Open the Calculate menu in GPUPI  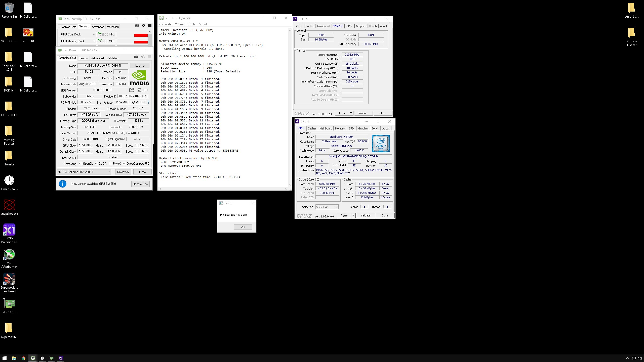point(165,24)
